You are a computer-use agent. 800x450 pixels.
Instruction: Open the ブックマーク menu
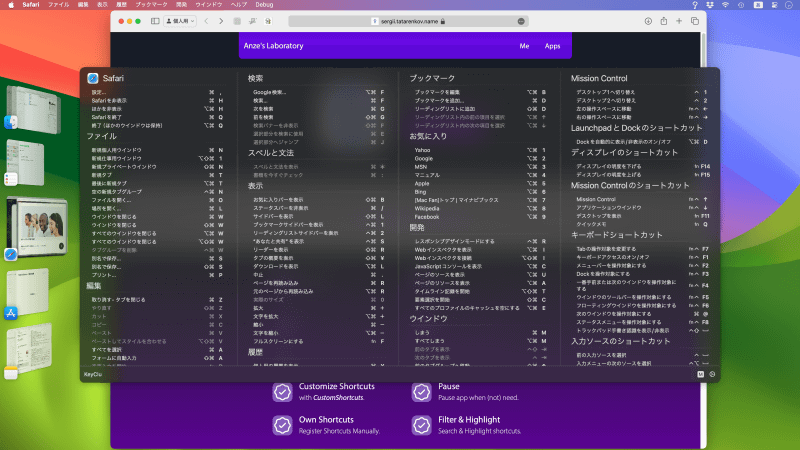click(x=152, y=5)
